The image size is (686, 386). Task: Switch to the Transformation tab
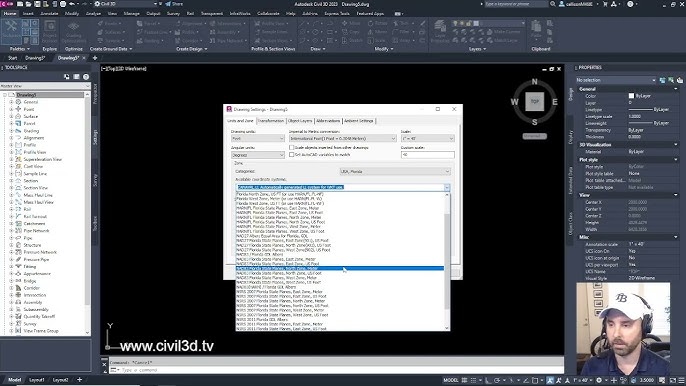[270, 121]
